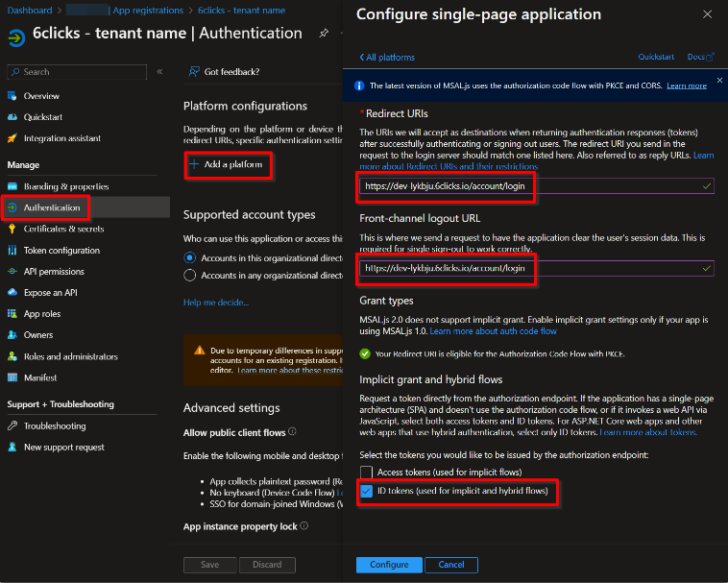Click the Configure button

(x=389, y=565)
